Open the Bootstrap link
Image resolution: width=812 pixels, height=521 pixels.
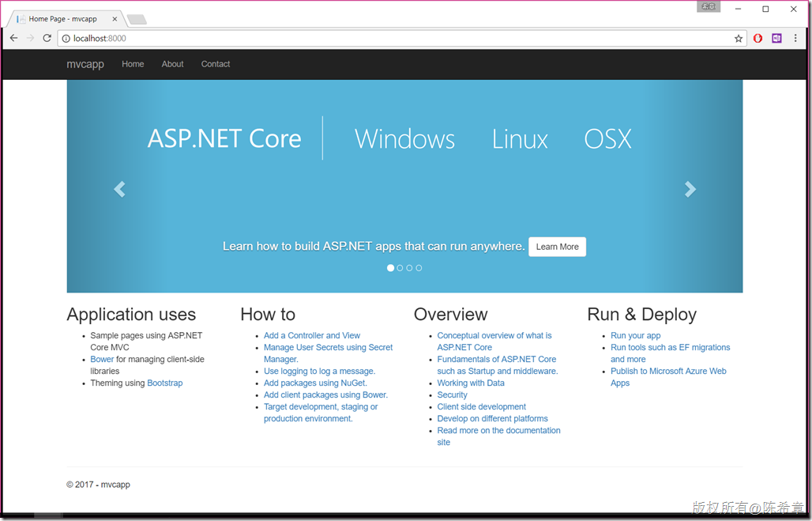pyautogui.click(x=164, y=383)
